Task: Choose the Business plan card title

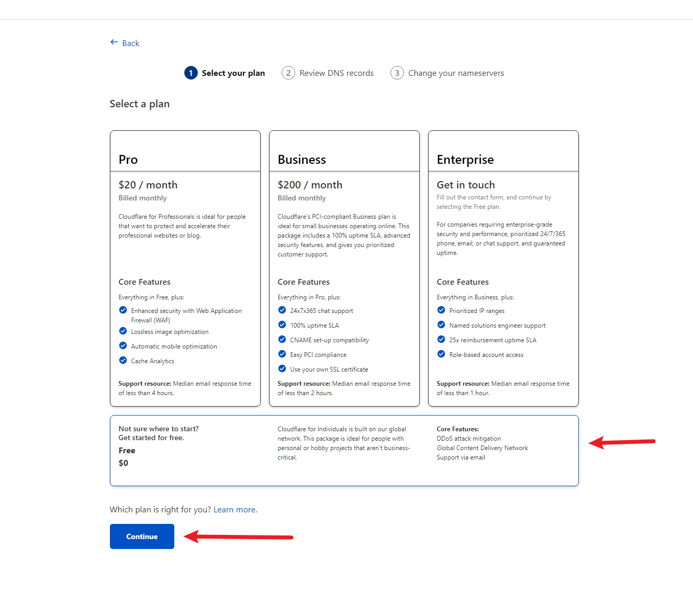Action: tap(302, 160)
